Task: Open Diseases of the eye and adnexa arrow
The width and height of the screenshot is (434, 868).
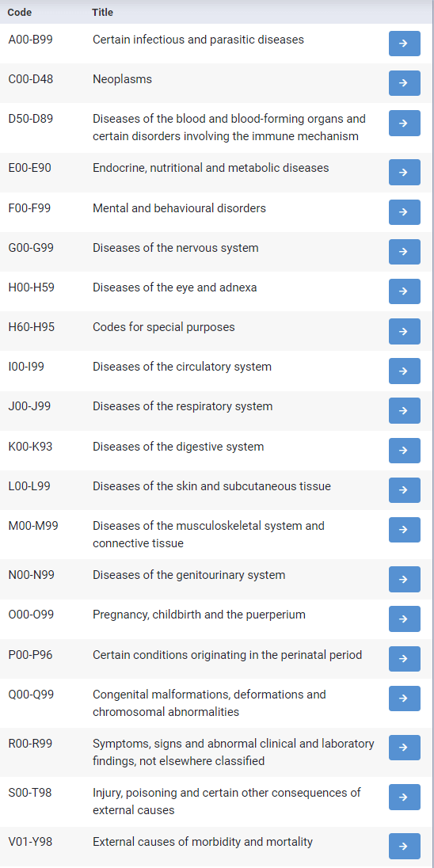Action: point(404,291)
